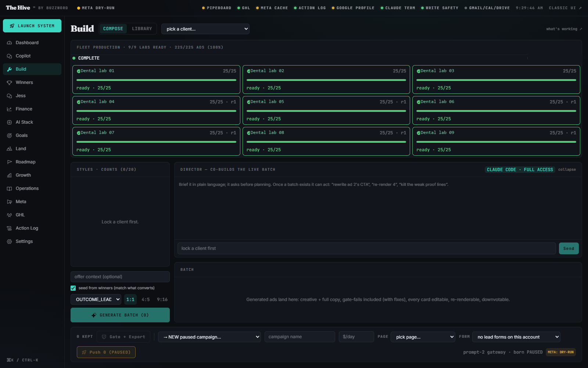Click the Claude Code Full Access badge
Image resolution: width=588 pixels, height=368 pixels.
point(520,170)
